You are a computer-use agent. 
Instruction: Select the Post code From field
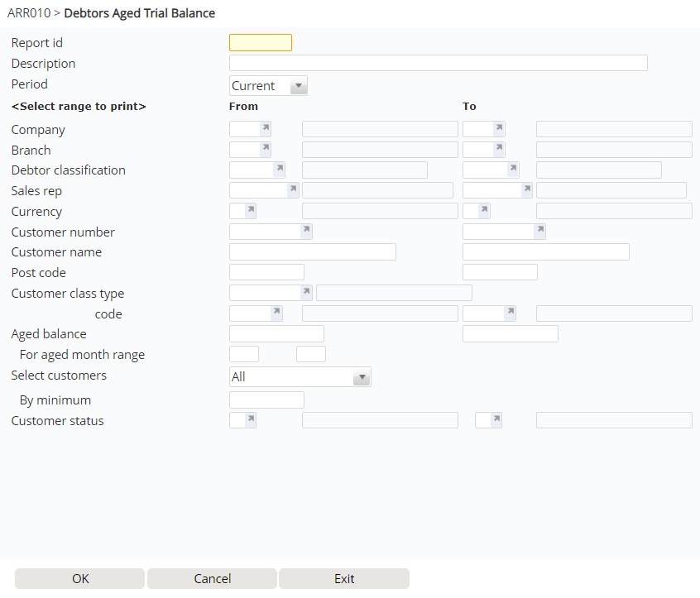[266, 272]
